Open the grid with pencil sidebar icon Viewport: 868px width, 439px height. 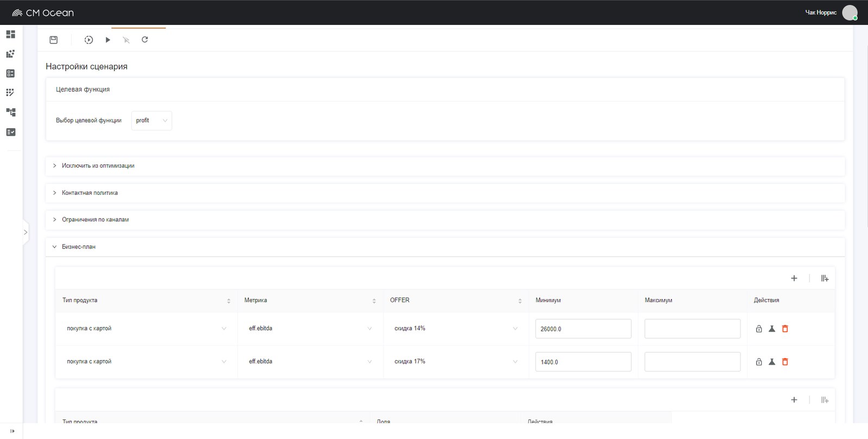10,93
